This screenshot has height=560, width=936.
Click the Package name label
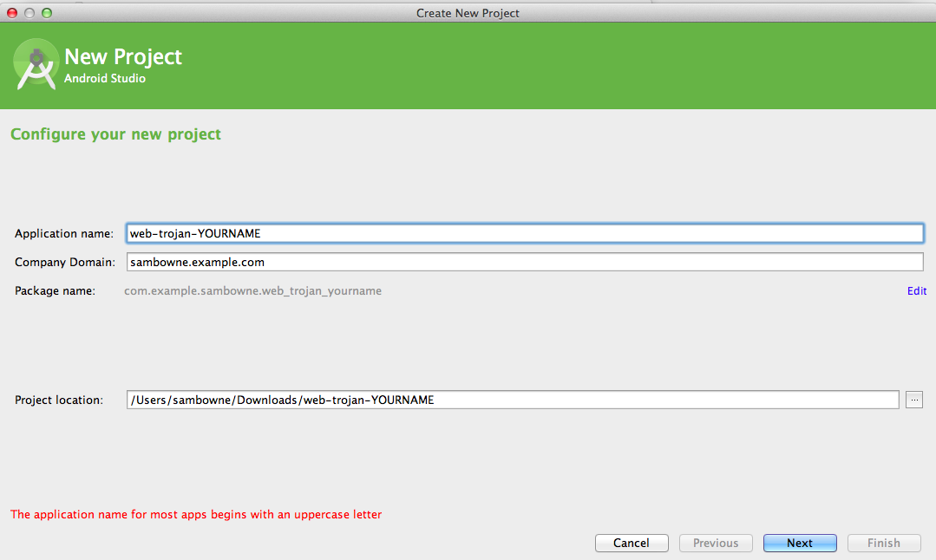(55, 291)
